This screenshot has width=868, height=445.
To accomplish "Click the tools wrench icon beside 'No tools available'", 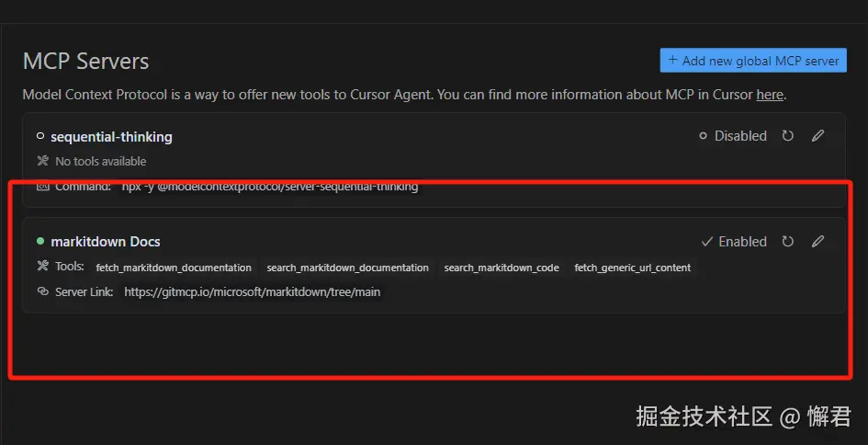I will pyautogui.click(x=42, y=161).
